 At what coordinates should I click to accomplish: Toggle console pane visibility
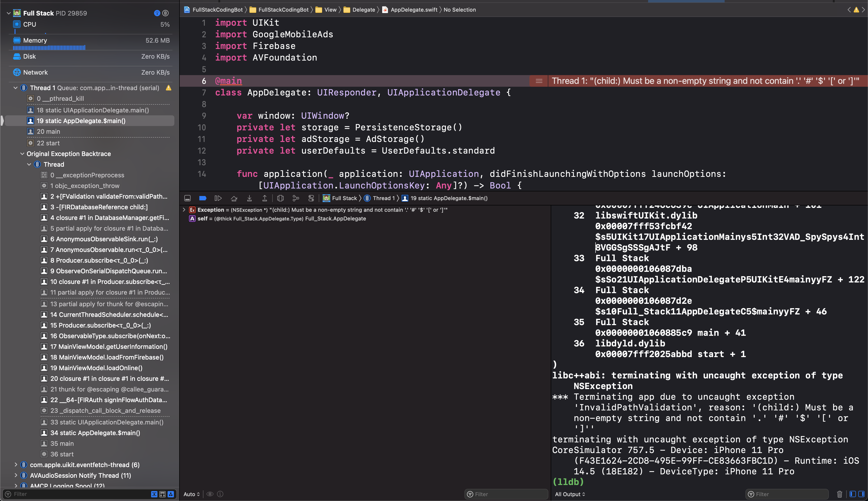861,494
